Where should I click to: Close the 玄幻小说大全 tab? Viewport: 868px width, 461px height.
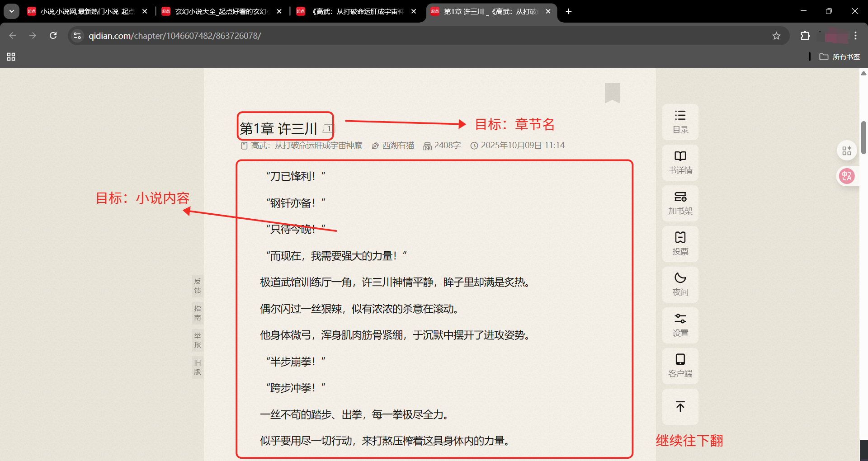tap(279, 11)
